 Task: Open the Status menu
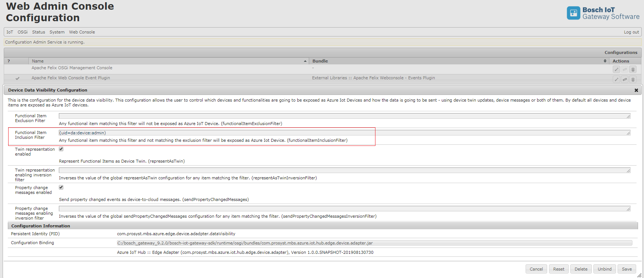38,32
